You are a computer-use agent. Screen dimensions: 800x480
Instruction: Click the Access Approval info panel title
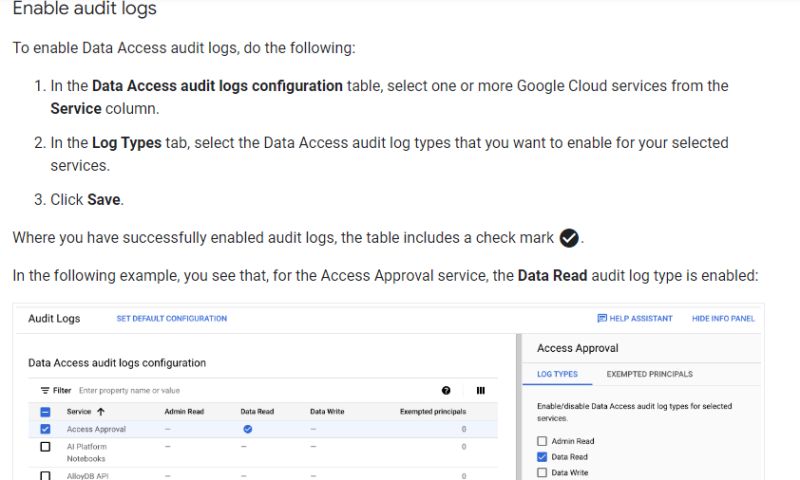pos(578,348)
